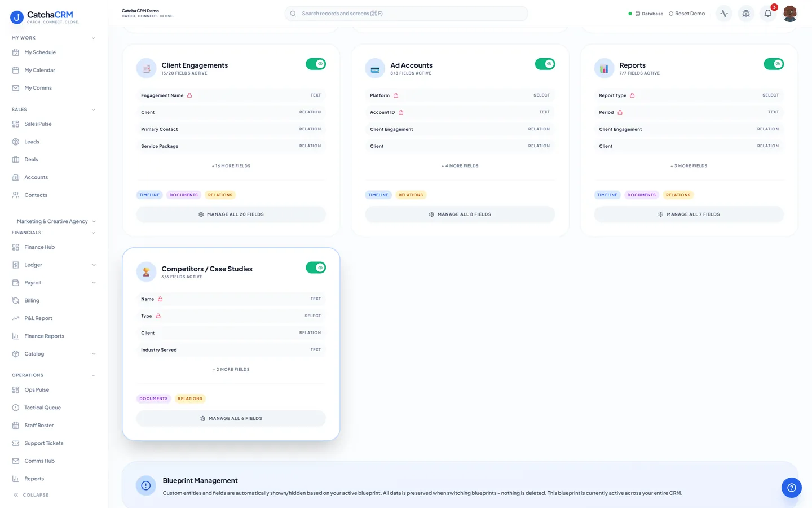Expand the Ledger submenu
The width and height of the screenshot is (812, 508).
(x=94, y=265)
